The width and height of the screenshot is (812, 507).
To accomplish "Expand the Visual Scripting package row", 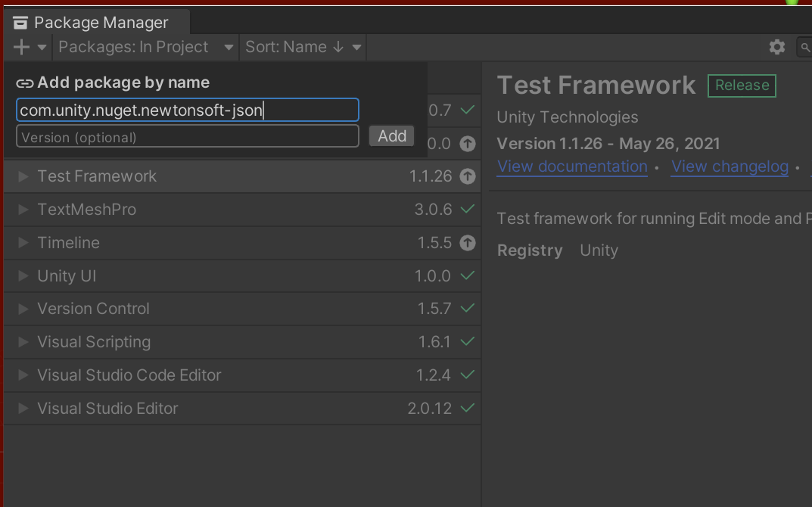I will click(x=23, y=342).
